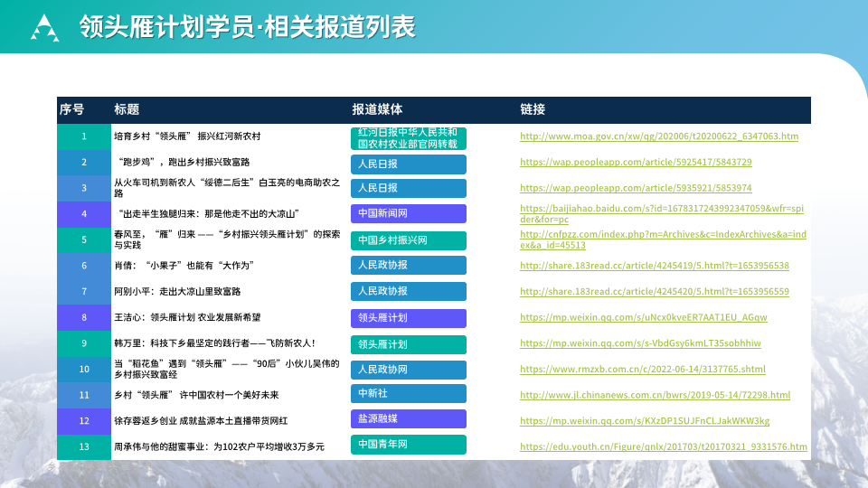This screenshot has height=488, width=868.
Task: Select sequence number cell 6
Action: (84, 266)
